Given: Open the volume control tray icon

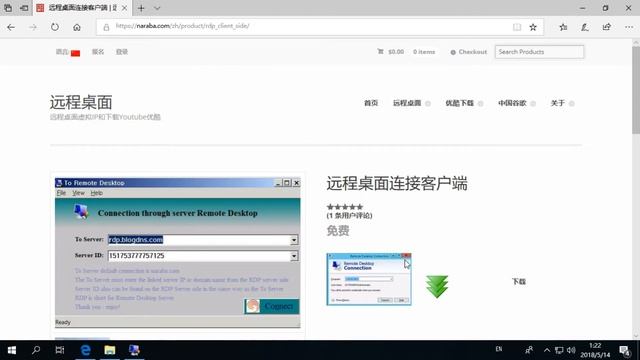Looking at the screenshot, I should pos(571,350).
